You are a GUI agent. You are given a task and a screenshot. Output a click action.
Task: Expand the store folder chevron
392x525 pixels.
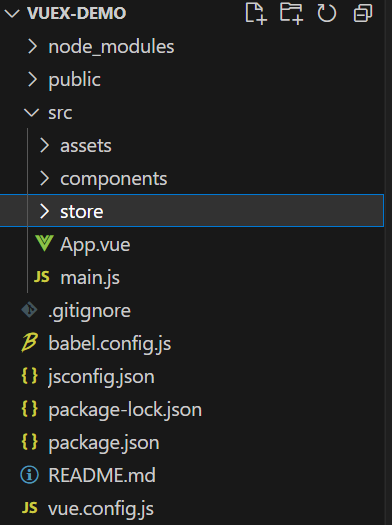pyautogui.click(x=45, y=211)
